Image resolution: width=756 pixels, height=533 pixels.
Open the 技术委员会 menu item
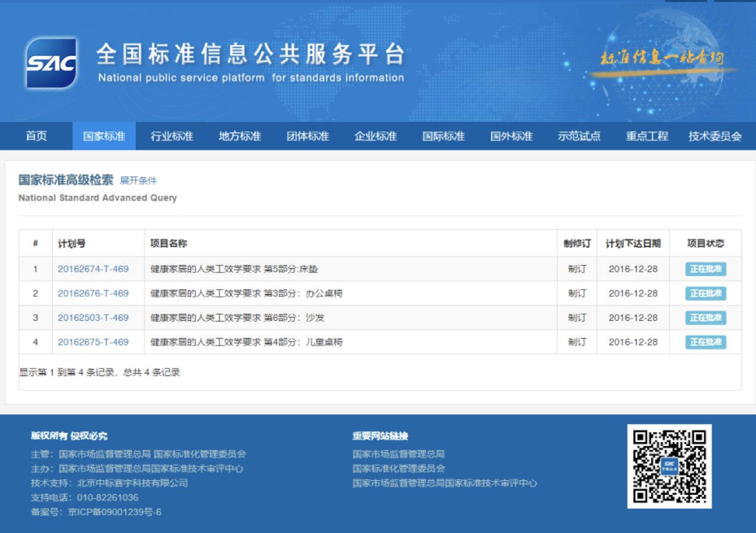[715, 136]
